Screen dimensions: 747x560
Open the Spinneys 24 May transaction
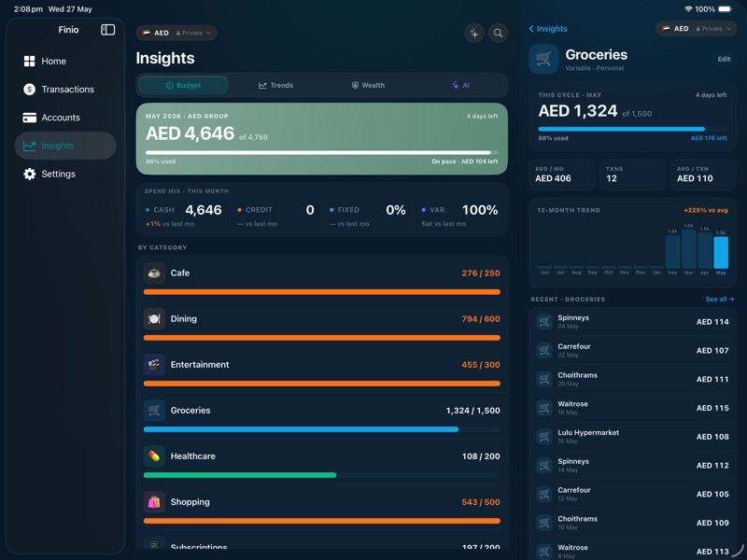point(632,322)
